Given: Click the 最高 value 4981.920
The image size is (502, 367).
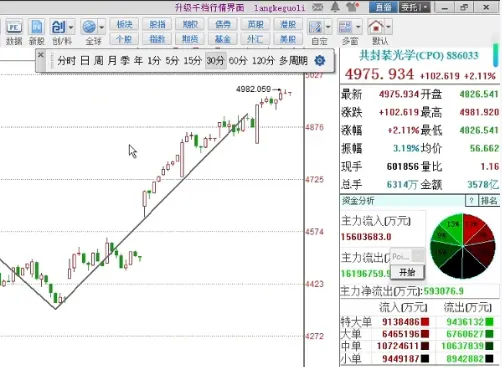Looking at the screenshot, I should tap(479, 112).
